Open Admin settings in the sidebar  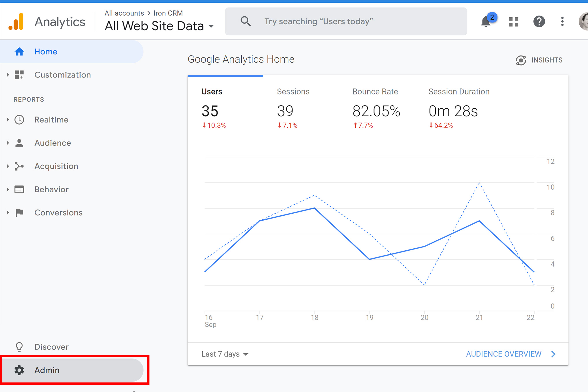72,370
